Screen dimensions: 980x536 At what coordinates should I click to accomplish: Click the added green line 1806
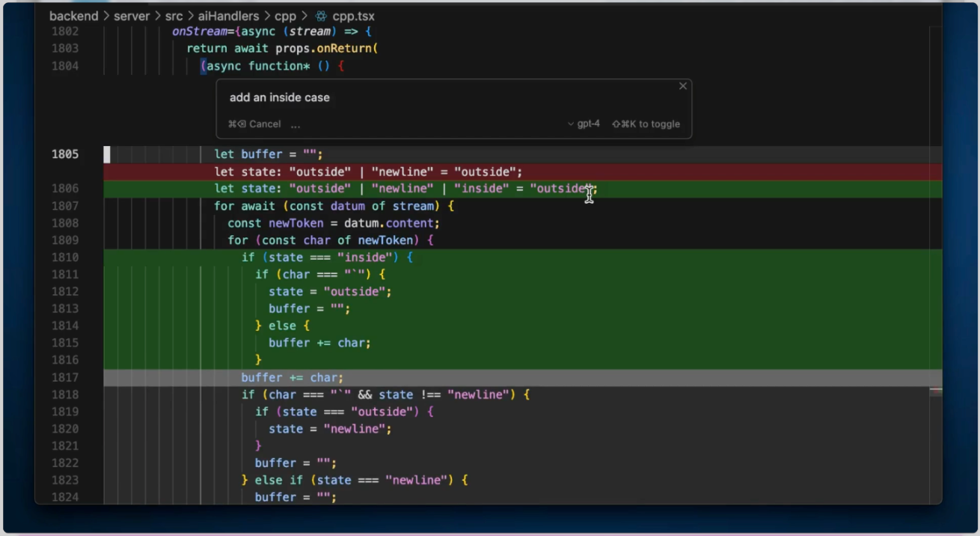(x=522, y=189)
